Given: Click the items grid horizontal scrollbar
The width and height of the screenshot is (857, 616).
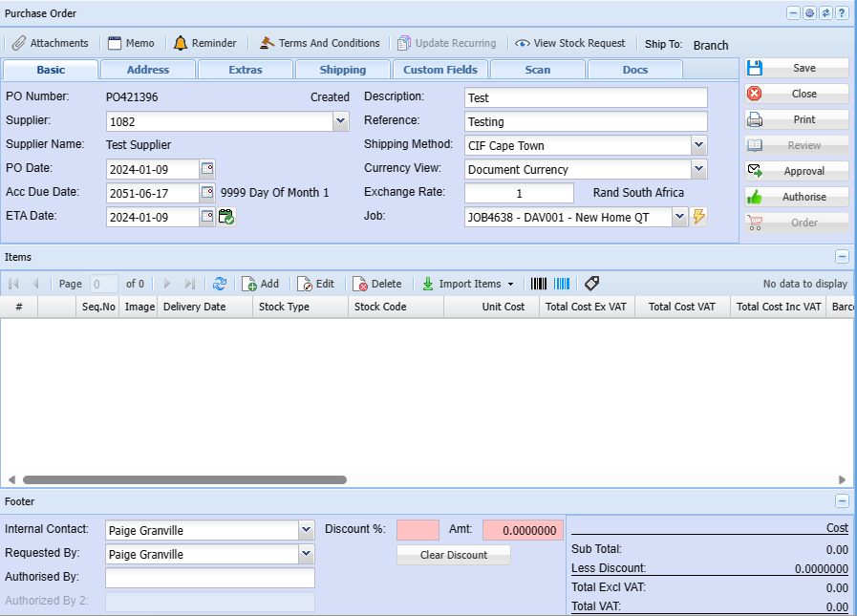Looking at the screenshot, I should click(184, 479).
